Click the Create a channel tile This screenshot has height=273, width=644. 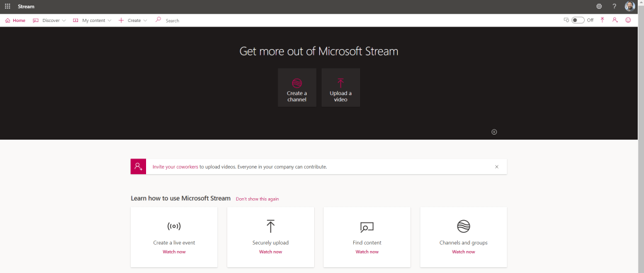(297, 87)
